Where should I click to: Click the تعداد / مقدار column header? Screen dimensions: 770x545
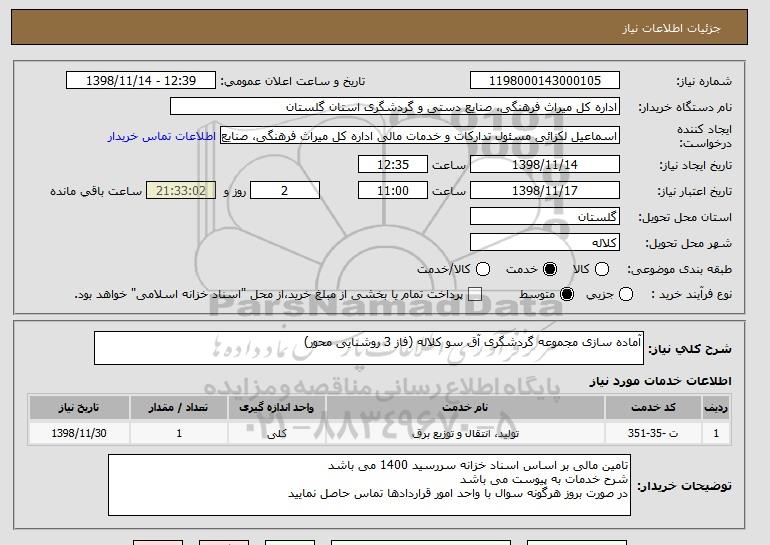coord(179,408)
